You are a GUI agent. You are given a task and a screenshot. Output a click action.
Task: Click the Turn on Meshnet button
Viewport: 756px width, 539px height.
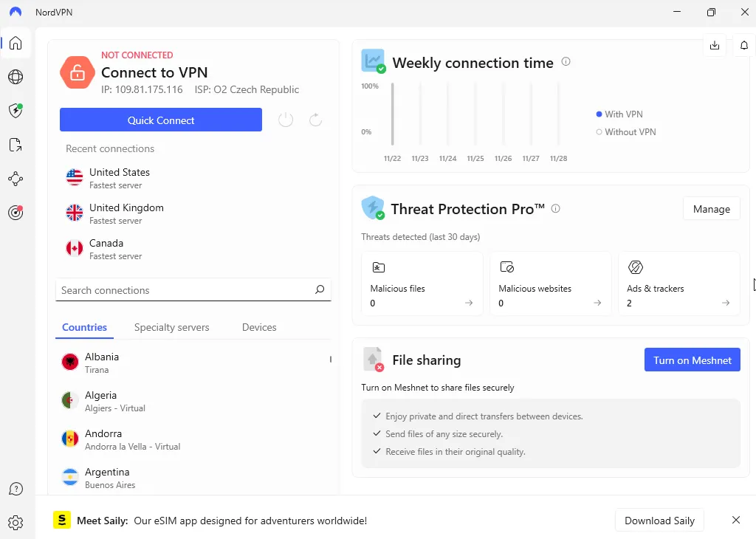pyautogui.click(x=692, y=360)
